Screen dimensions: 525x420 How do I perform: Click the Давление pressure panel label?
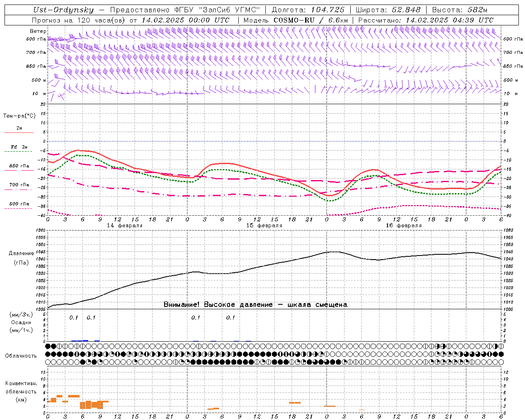pyautogui.click(x=21, y=253)
